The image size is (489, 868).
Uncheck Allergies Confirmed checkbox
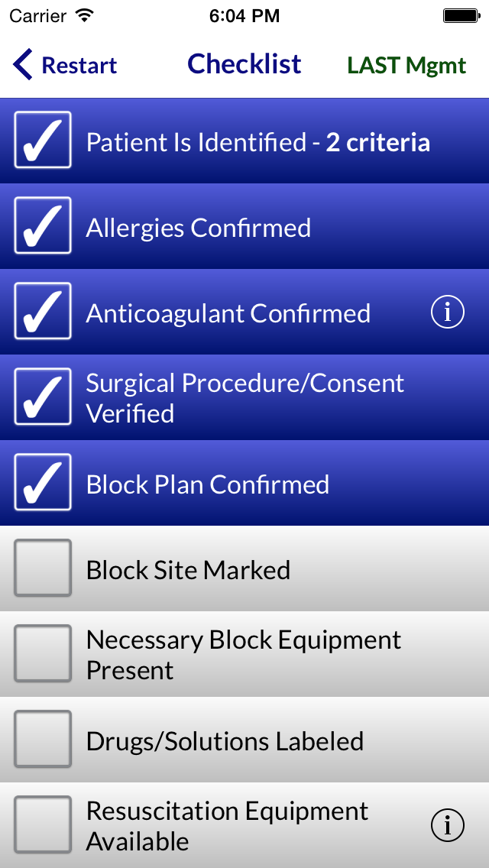(43, 226)
